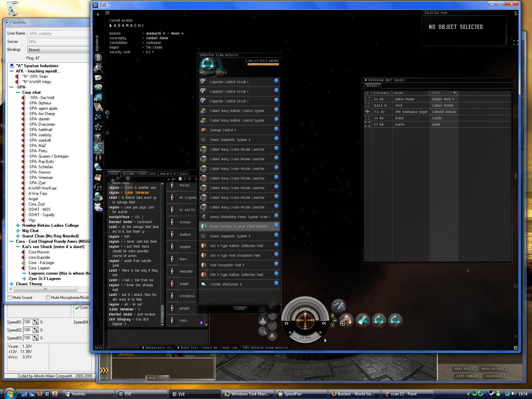The image size is (532, 399).
Task: Select 'tracks' Golem in overview
Action: [437, 124]
